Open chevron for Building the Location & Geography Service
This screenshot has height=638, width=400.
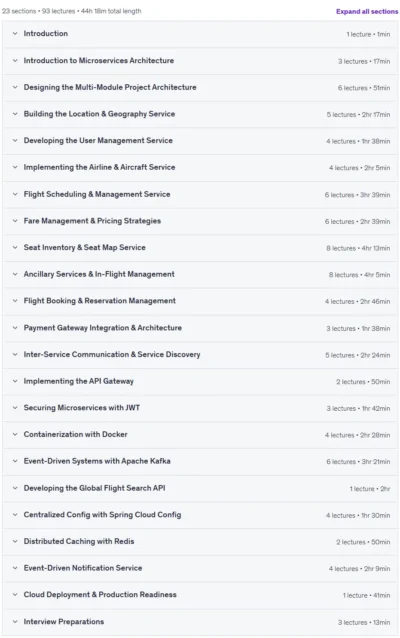tap(15, 114)
